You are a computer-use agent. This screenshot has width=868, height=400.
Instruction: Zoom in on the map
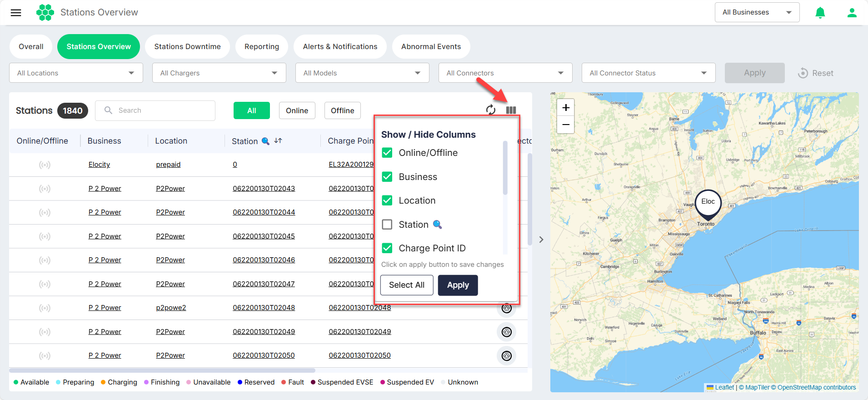coord(566,108)
